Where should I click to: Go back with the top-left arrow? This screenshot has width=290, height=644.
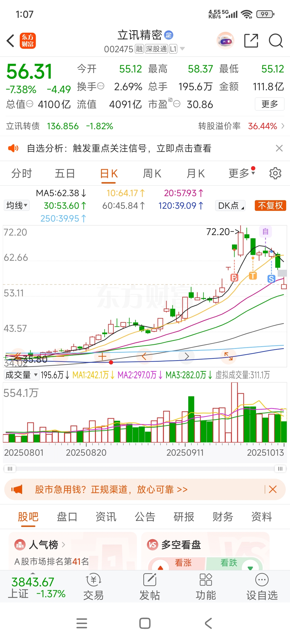pos(10,41)
